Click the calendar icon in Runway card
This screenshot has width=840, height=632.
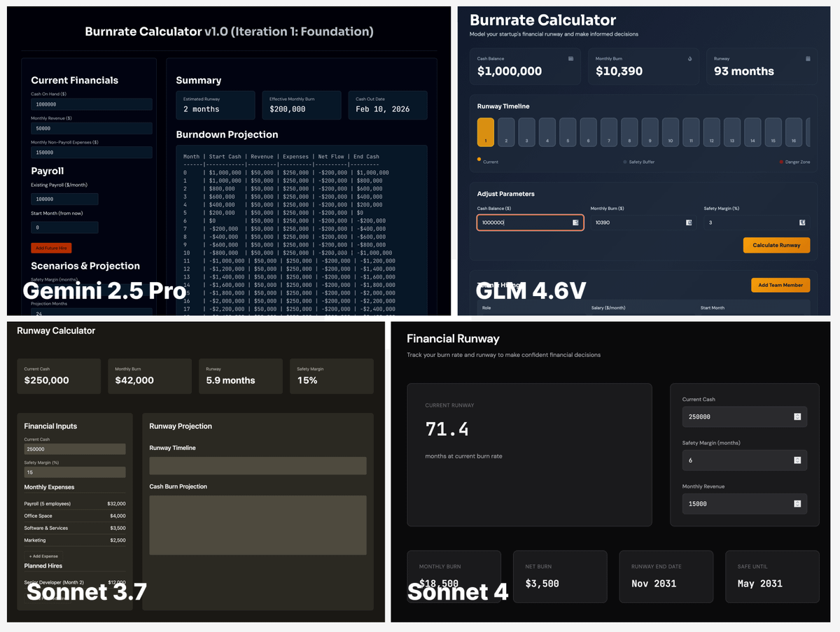point(808,59)
